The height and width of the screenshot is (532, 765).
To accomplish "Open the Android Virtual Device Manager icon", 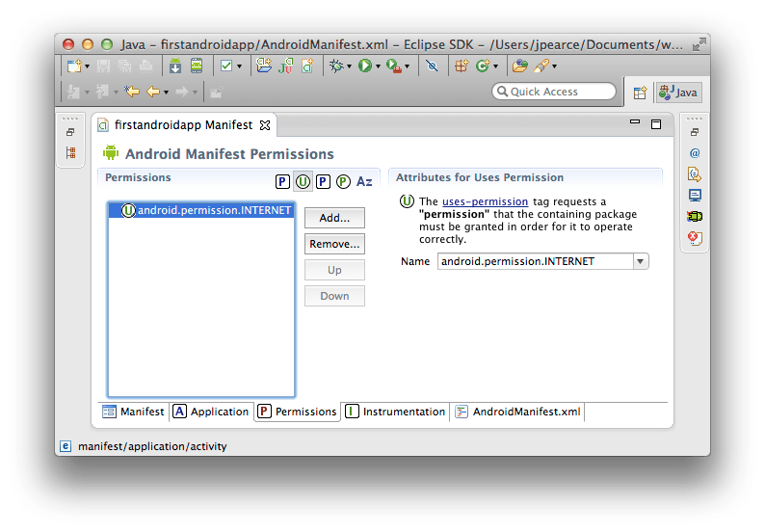I will coord(197,66).
